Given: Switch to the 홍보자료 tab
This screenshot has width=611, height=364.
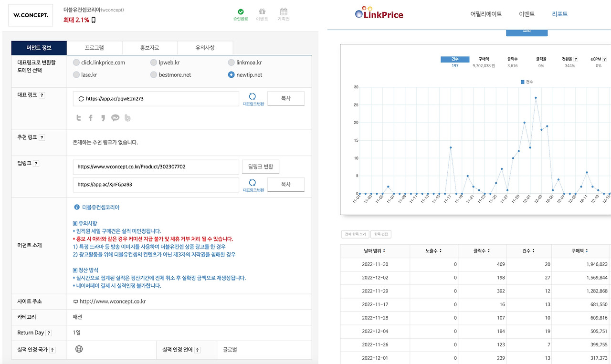Looking at the screenshot, I should 150,48.
